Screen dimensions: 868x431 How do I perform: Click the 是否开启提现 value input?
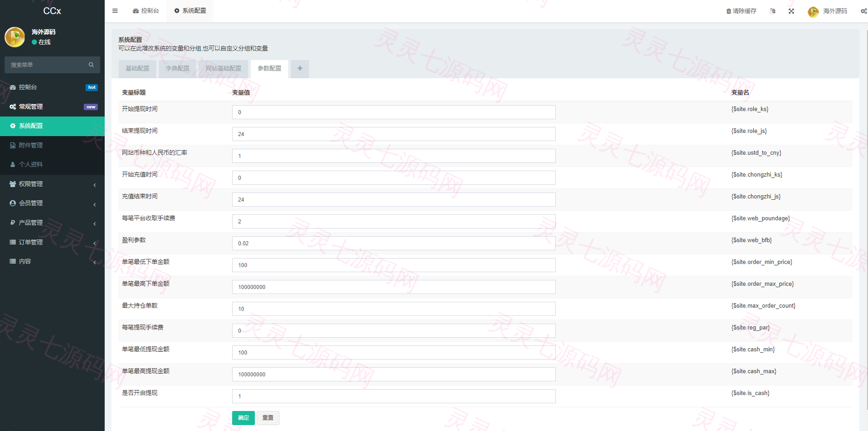[394, 396]
